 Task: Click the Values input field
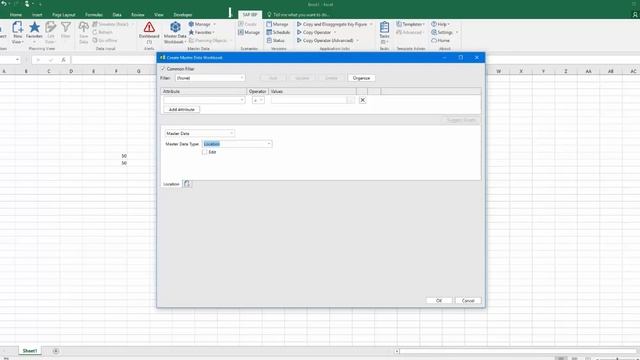click(309, 100)
